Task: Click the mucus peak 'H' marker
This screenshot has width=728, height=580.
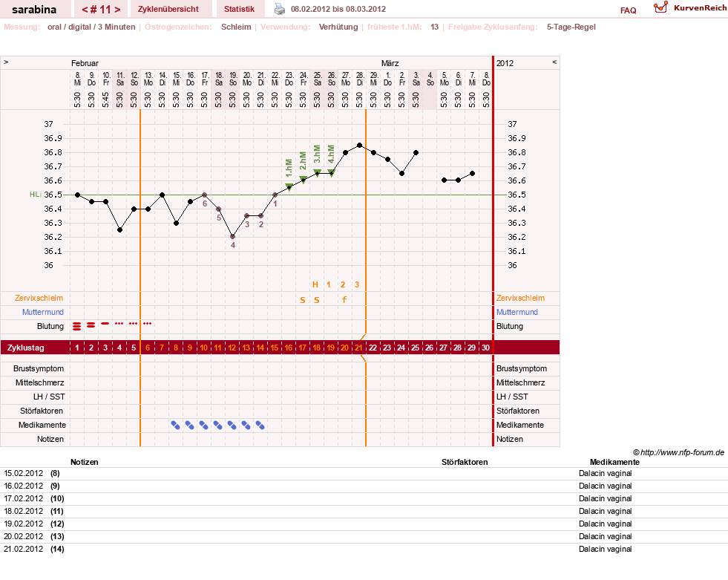Action: [x=315, y=284]
